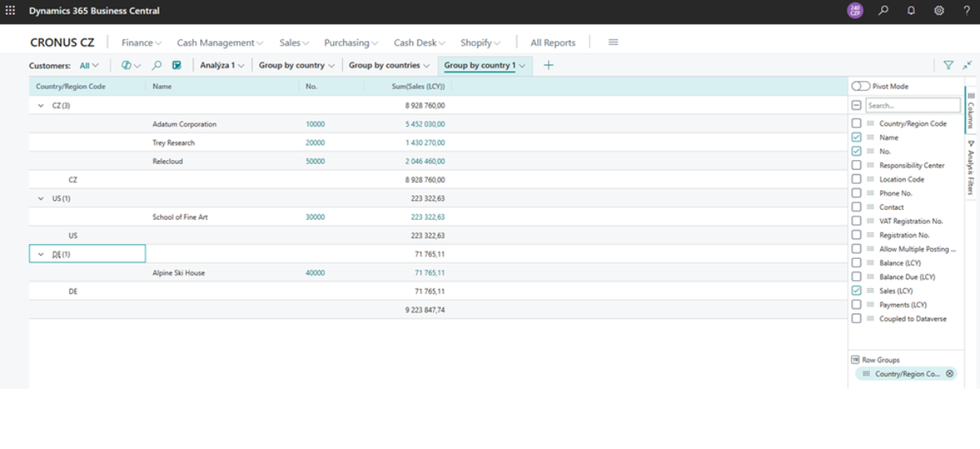Image resolution: width=980 pixels, height=449 pixels.
Task: Open the help question mark
Action: point(967,11)
